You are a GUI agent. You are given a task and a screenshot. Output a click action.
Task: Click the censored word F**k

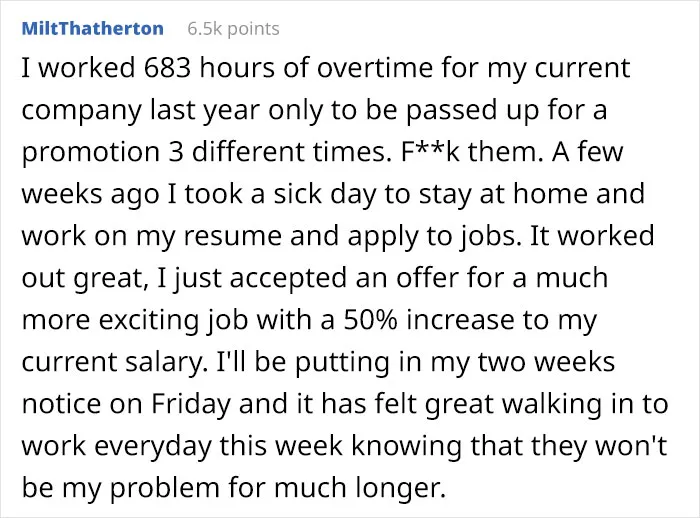(x=430, y=152)
